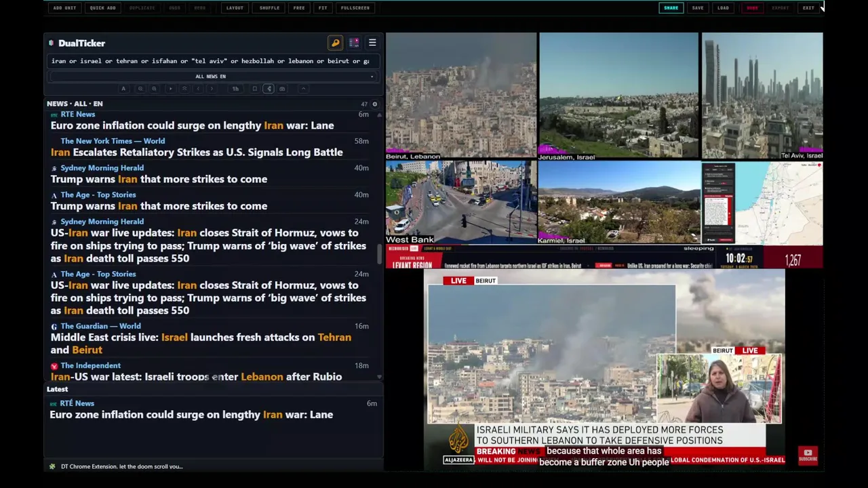Click ADD UNIT in top toolbar
The height and width of the screenshot is (488, 868).
point(65,8)
